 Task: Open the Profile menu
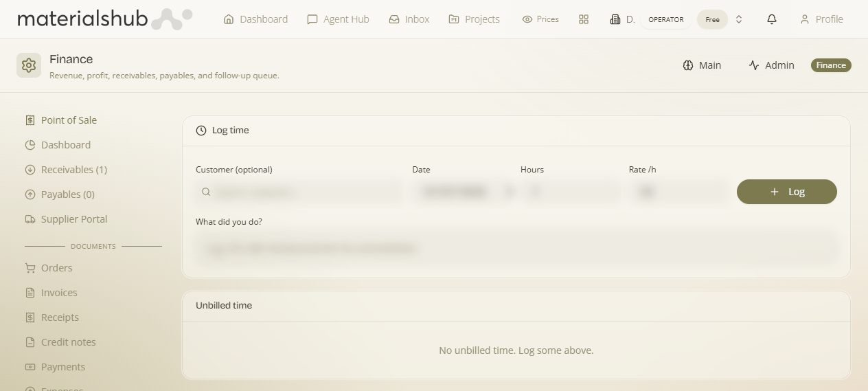coord(821,19)
